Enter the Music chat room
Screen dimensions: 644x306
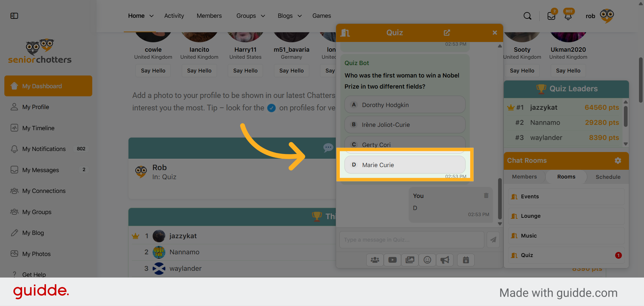566,236
